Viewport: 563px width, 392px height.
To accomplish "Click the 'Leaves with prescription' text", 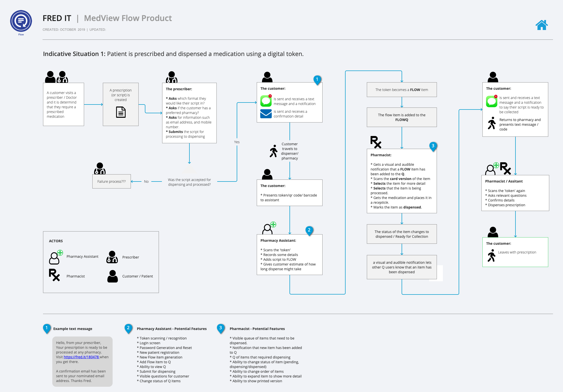I will (x=517, y=252).
